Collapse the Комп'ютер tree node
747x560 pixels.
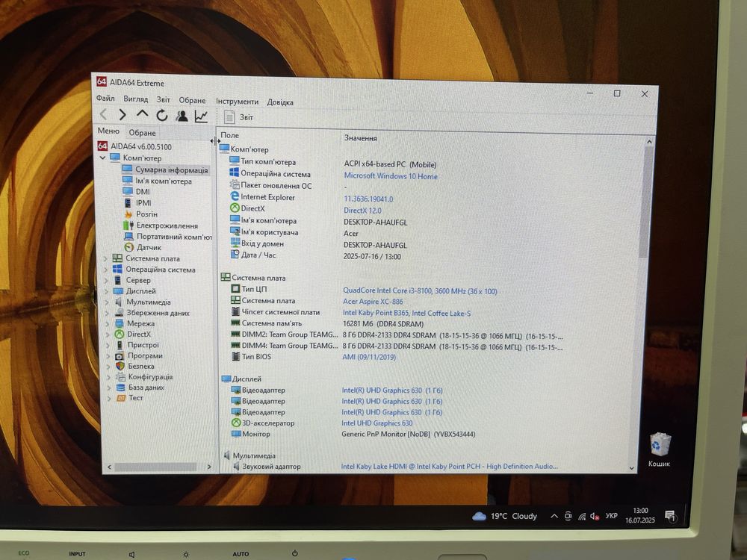coord(102,158)
